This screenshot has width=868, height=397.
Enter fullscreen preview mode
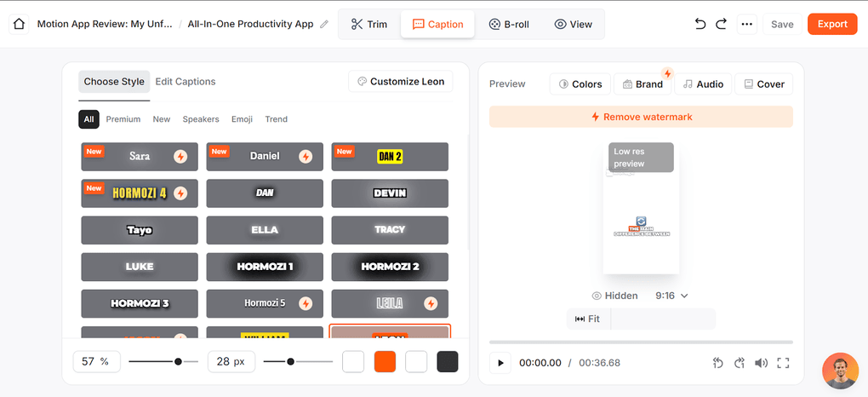pos(783,363)
